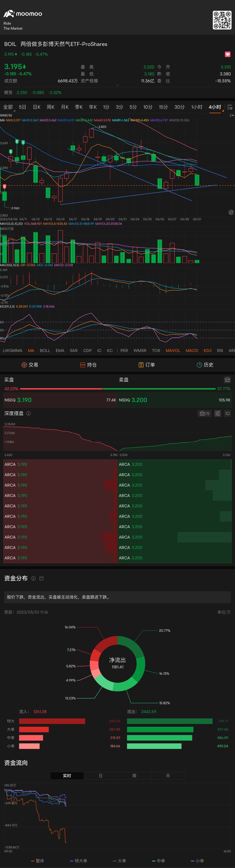The width and height of the screenshot is (235, 868).
Task: Tap NSDQ bid price 3.190
Action: (x=24, y=400)
